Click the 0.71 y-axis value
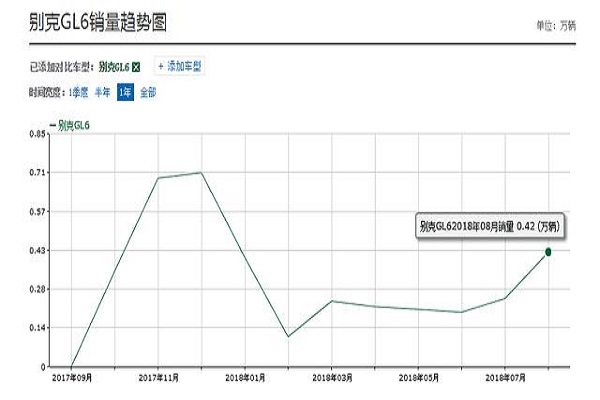 37,173
